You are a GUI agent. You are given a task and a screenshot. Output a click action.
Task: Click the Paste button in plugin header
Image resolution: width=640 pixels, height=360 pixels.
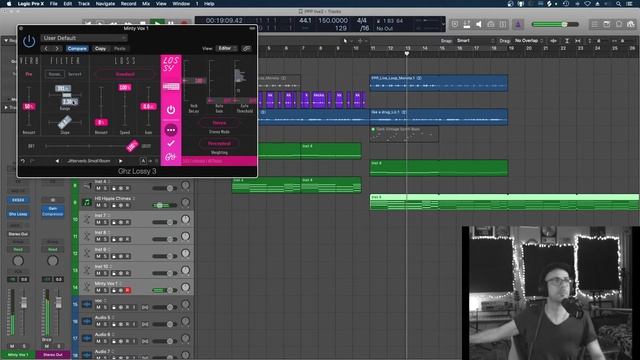[120, 49]
